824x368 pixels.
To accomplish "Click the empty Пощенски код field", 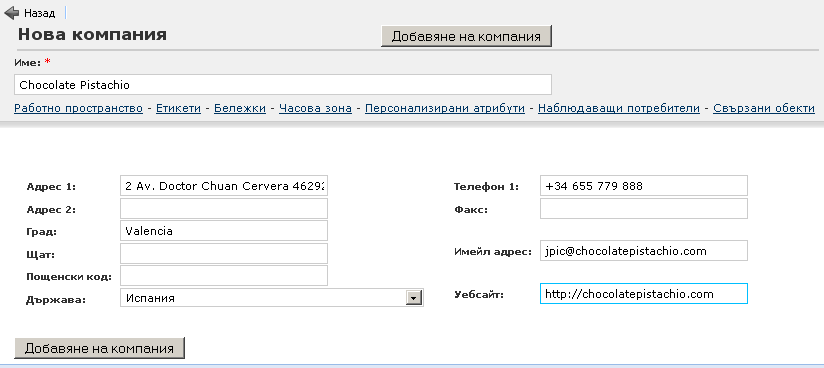I will coord(224,275).
